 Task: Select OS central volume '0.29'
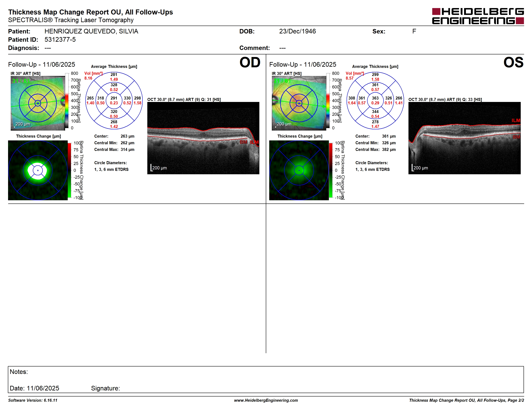[375, 103]
